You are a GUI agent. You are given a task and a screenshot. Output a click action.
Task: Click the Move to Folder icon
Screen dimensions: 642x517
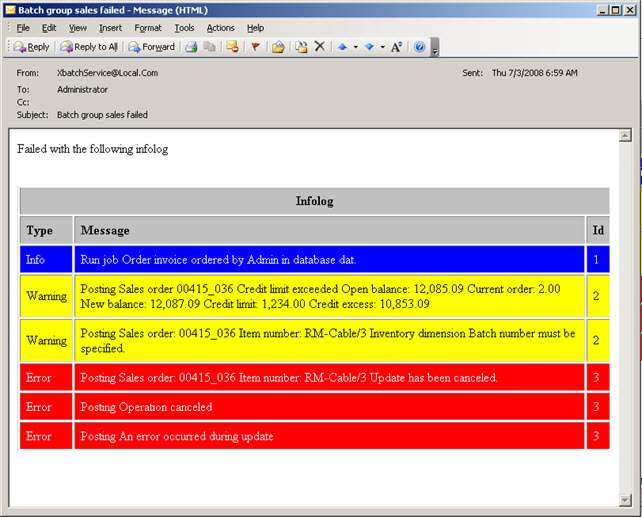278,47
